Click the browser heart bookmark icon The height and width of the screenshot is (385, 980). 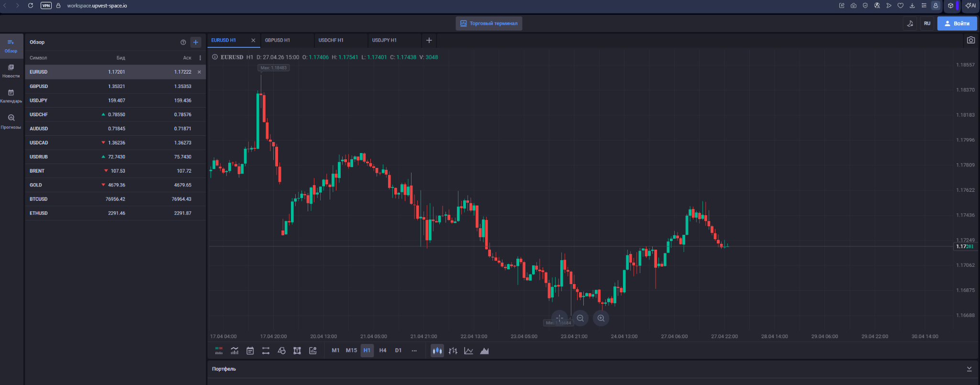[900, 6]
